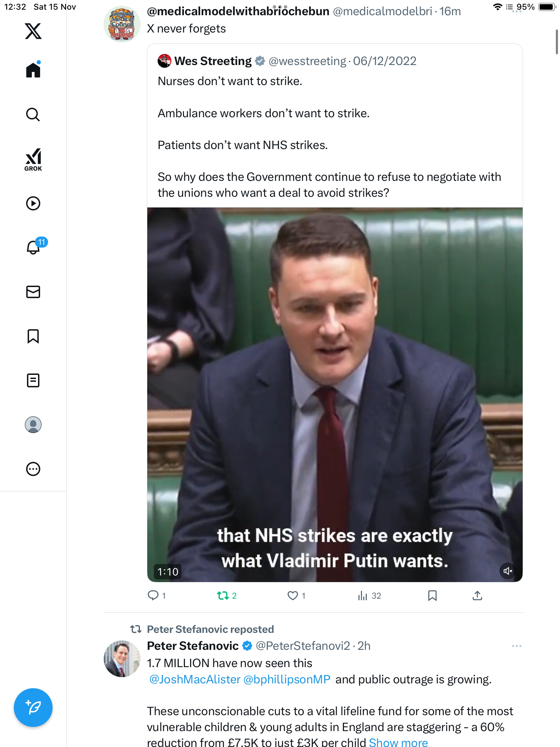Open the Grok assistant
This screenshot has width=560, height=747.
[x=33, y=159]
